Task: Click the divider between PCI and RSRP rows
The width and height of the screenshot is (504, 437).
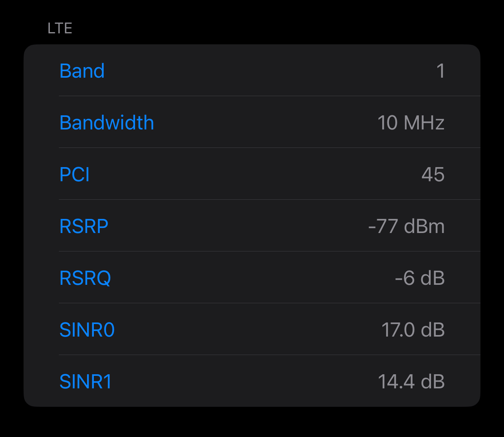Action: (x=270, y=199)
